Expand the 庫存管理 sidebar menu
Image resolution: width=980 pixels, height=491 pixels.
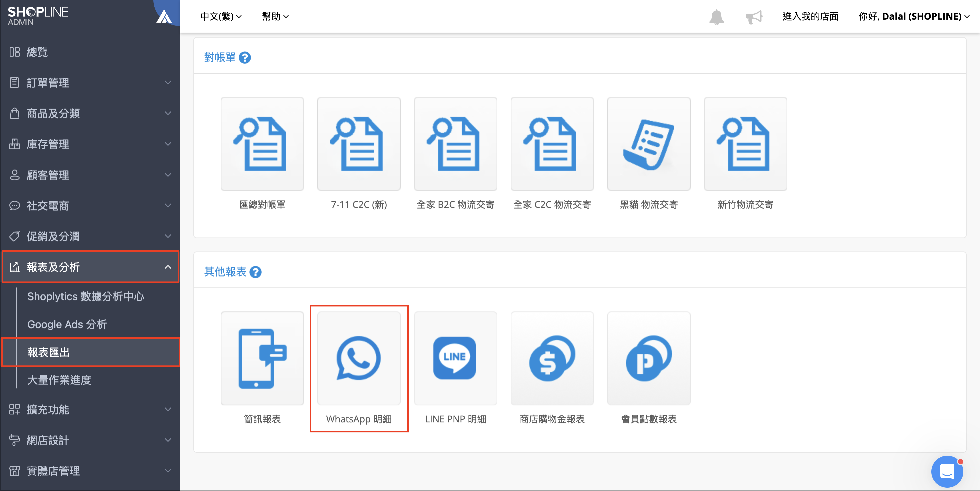pos(90,144)
